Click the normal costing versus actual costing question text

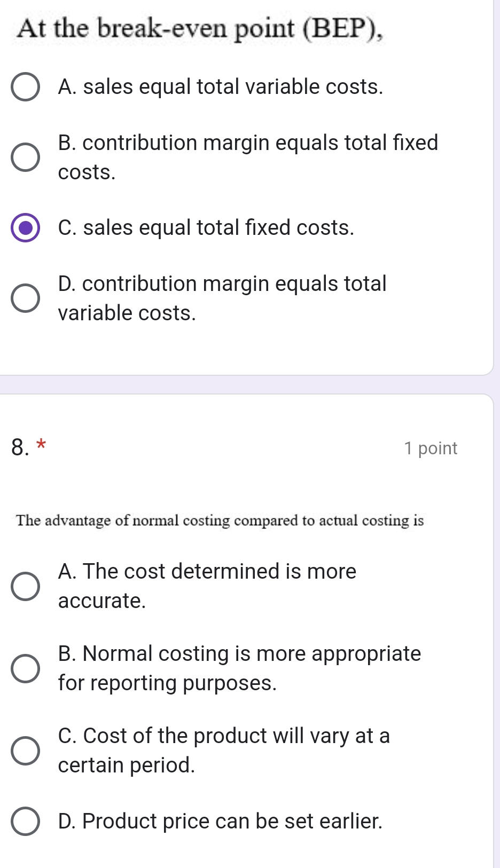coord(220,520)
